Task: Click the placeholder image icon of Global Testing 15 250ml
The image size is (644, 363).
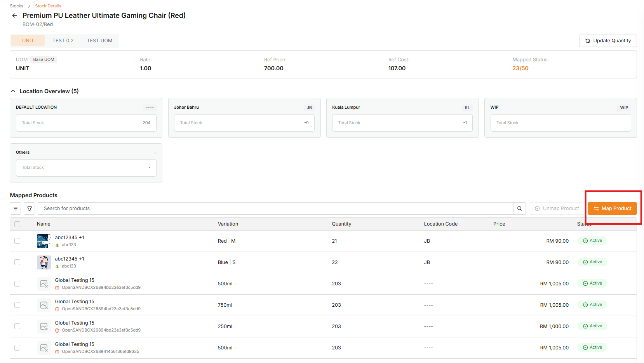Action: click(x=44, y=327)
